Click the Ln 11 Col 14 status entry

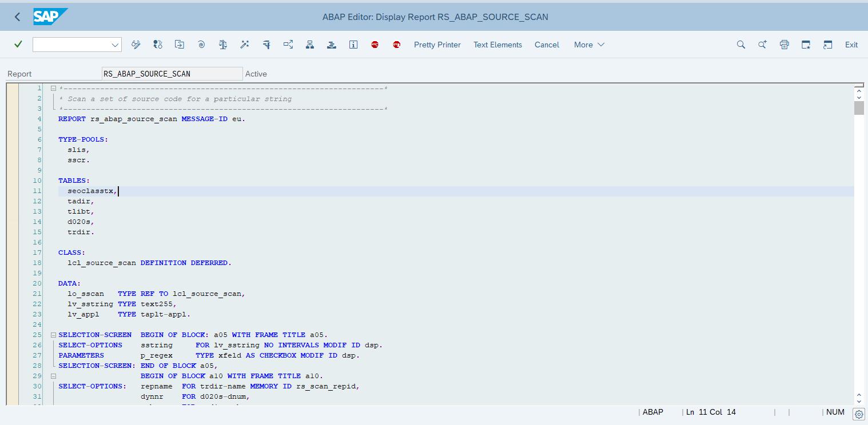tap(711, 412)
